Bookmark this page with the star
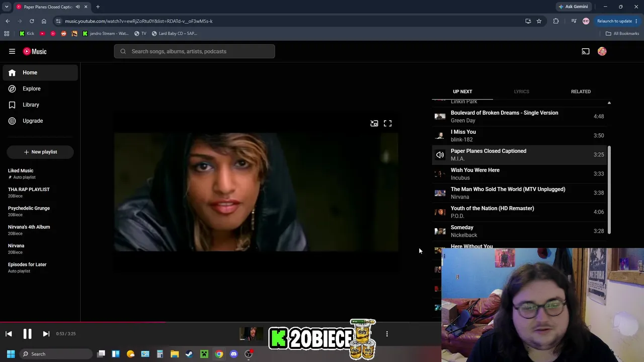The image size is (644, 362). pos(539,21)
